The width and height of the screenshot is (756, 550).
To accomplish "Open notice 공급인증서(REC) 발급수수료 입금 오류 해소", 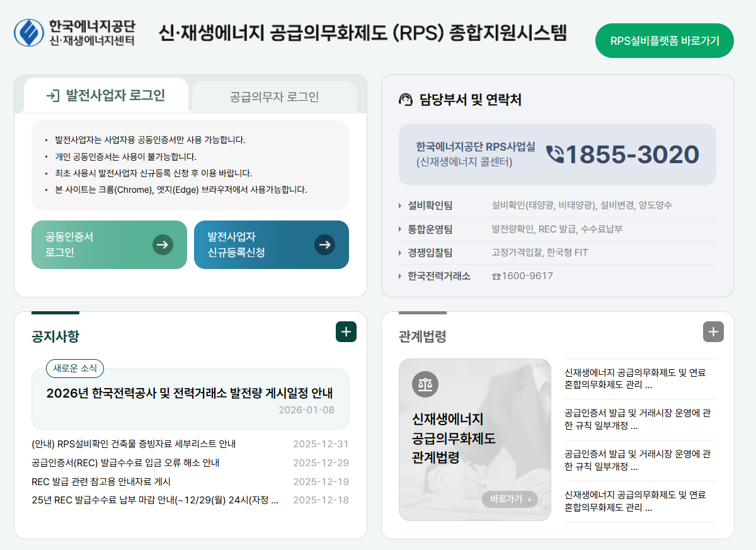I will pos(125,463).
